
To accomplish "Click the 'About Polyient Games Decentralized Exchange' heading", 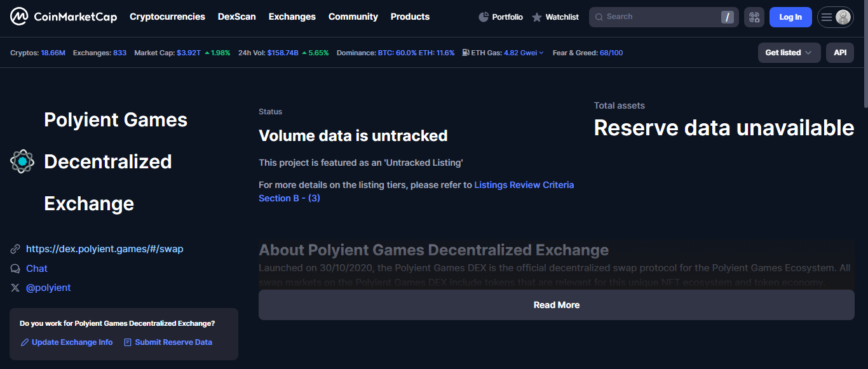I will (434, 250).
